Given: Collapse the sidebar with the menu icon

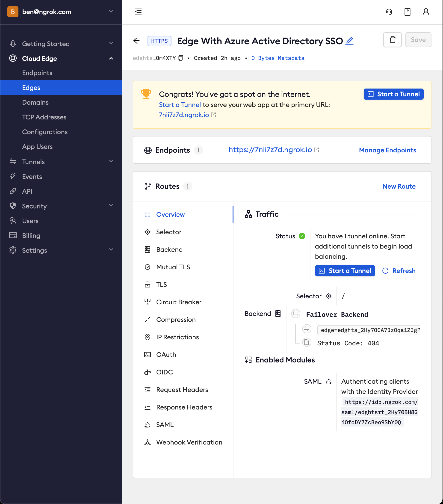Looking at the screenshot, I should (x=138, y=12).
